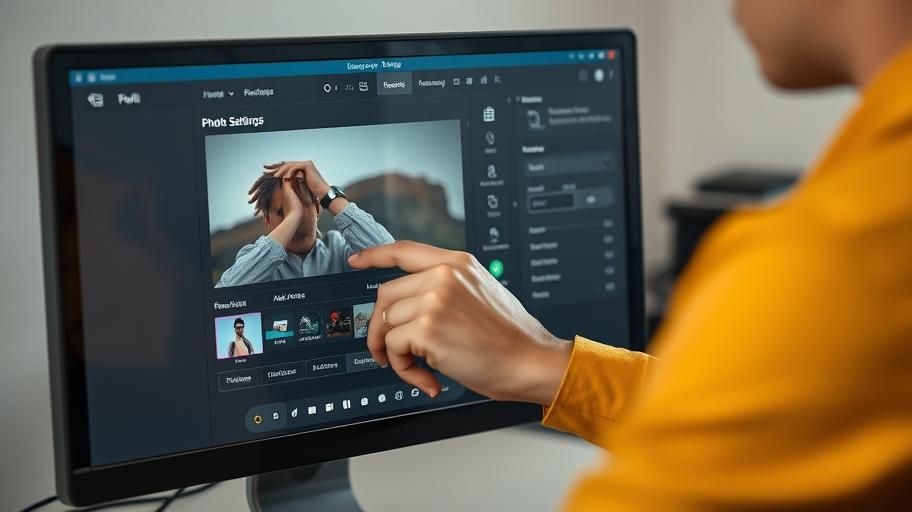
Task: Click the label above the pink portrait thumbnail
Action: [230, 305]
